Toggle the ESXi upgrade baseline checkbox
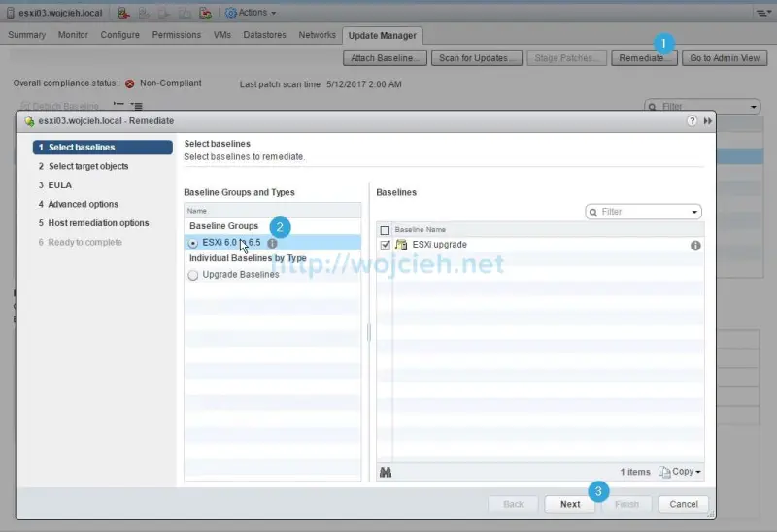The width and height of the screenshot is (777, 532). point(385,245)
